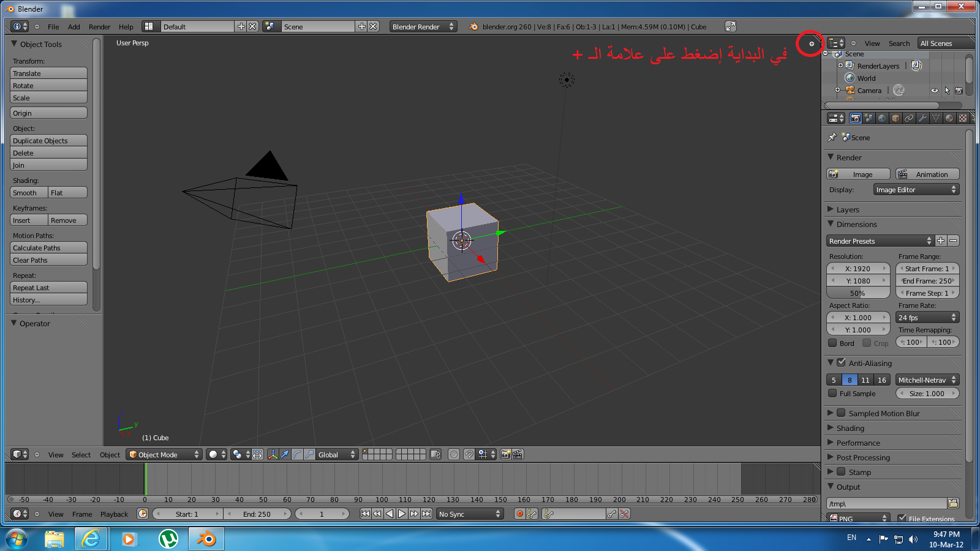Open file browser for output path
This screenshot has width=980, height=551.
point(953,503)
